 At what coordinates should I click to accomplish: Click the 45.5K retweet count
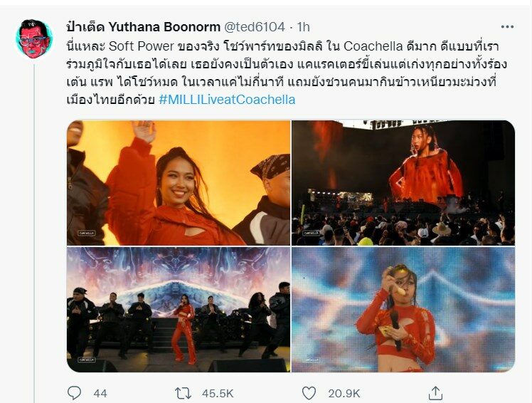coord(218,394)
